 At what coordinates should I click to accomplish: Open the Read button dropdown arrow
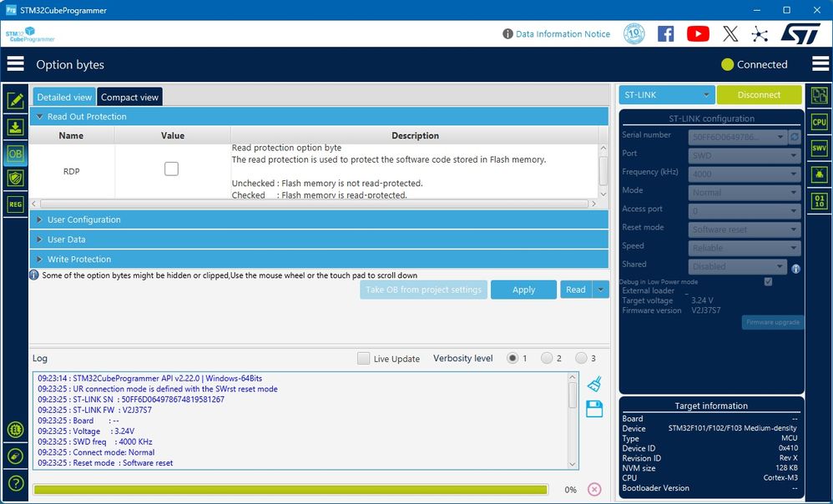pos(600,290)
